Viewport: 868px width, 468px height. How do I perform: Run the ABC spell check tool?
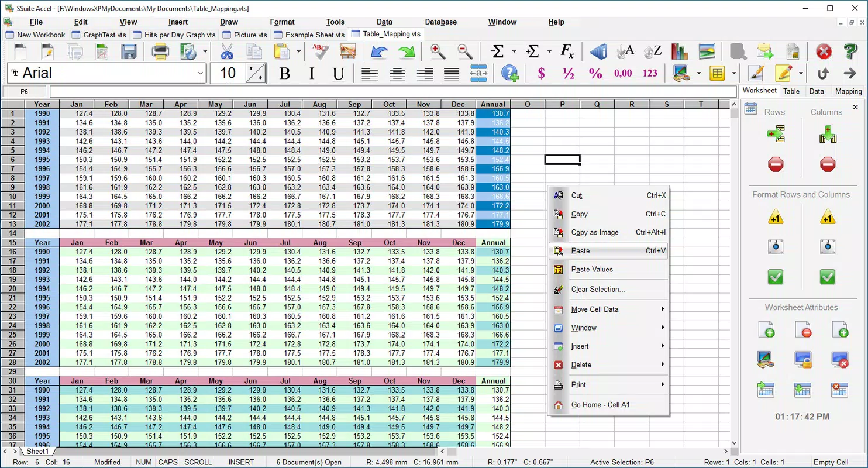(320, 52)
